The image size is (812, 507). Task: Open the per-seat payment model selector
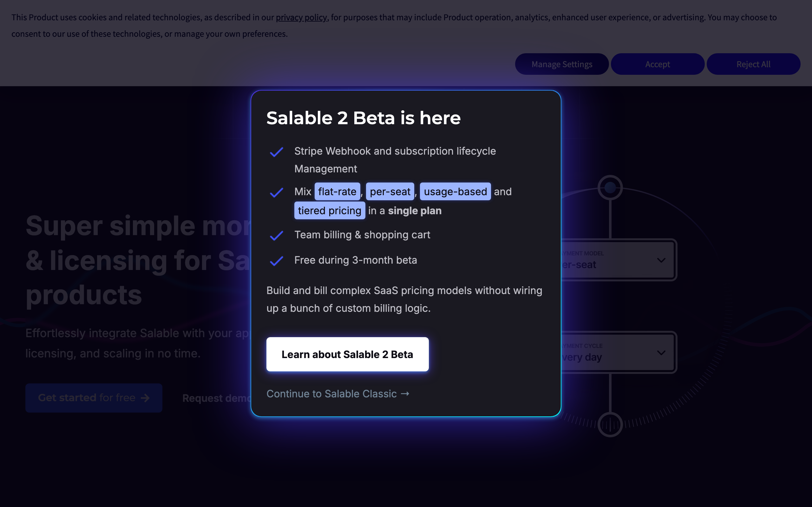pyautogui.click(x=617, y=260)
